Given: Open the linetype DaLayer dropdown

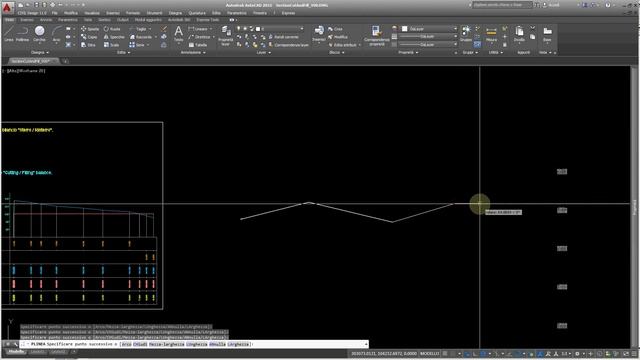Looking at the screenshot, I should (428, 44).
